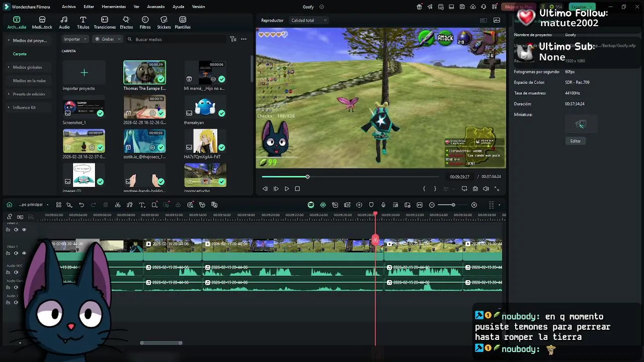Open the media panel more options menu
Screen dimensions: 644x362
[x=244, y=39]
